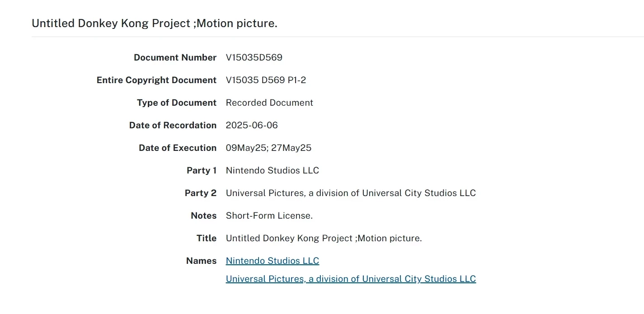Open the Nintendo Studios LLC name link
This screenshot has height=314, width=644.
(x=273, y=261)
